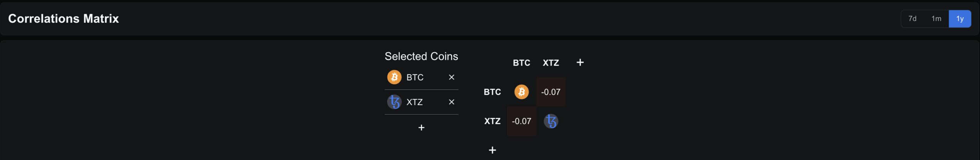This screenshot has height=160, width=980.
Task: Click the Bitcoin icon in Selected Coins
Action: point(394,77)
